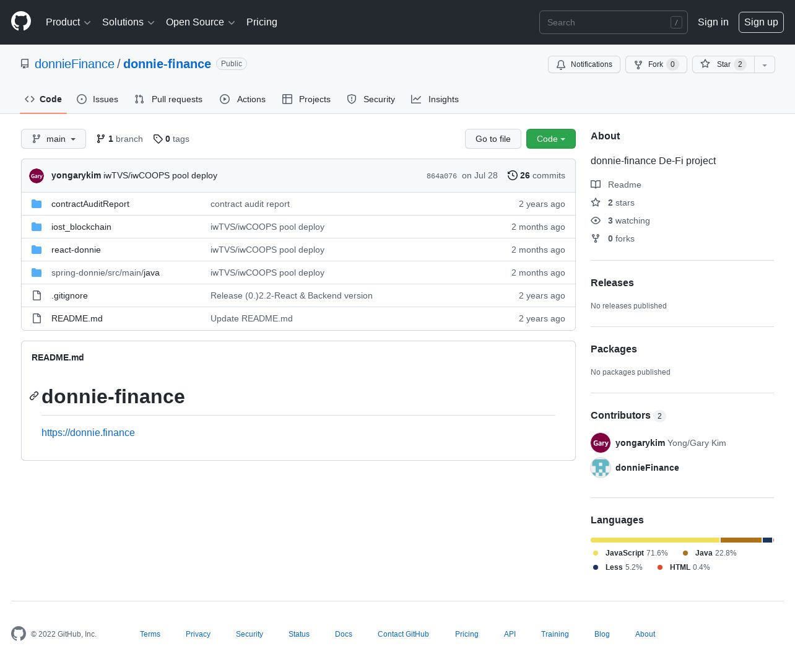Open the Release (0.)2.2-React & Backend version commit

pos(292,295)
